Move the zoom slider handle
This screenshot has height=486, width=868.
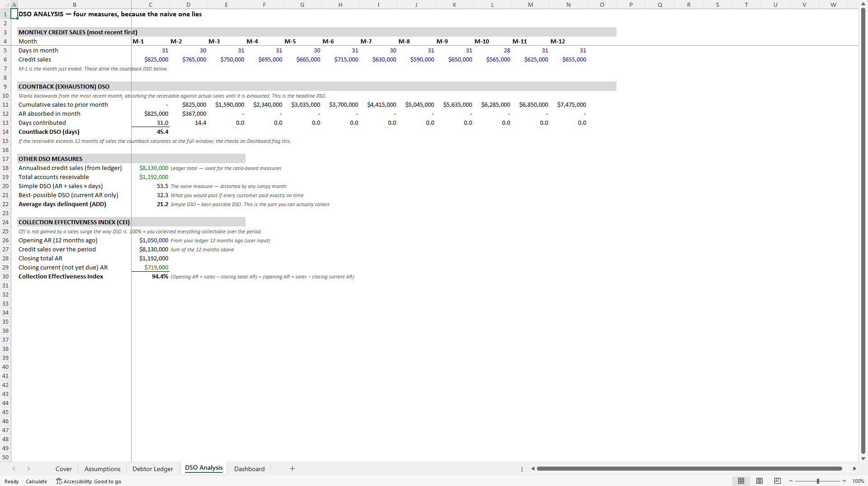[818, 481]
